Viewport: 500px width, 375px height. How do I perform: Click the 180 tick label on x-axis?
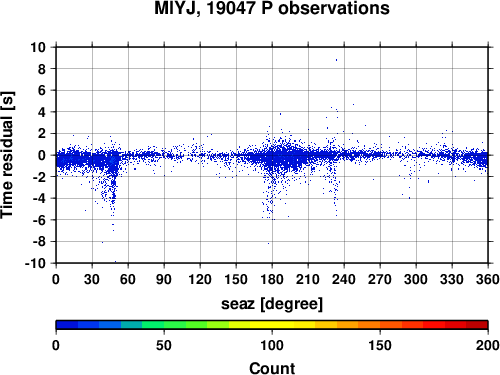[x=272, y=279]
